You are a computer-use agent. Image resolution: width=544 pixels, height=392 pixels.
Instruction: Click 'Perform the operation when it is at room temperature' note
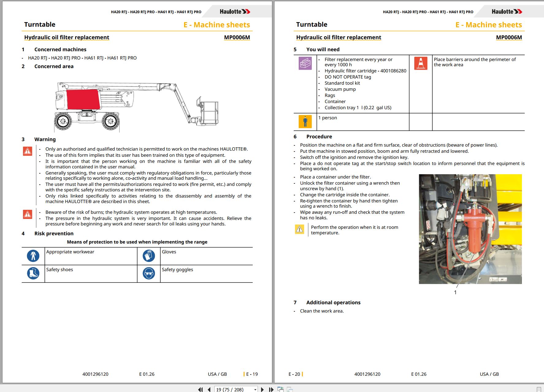tap(354, 230)
